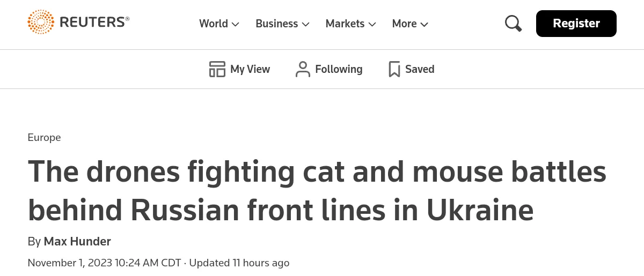Viewport: 644px width, 276px height.
Task: Open author Max Hunder's profile link
Action: coord(77,241)
